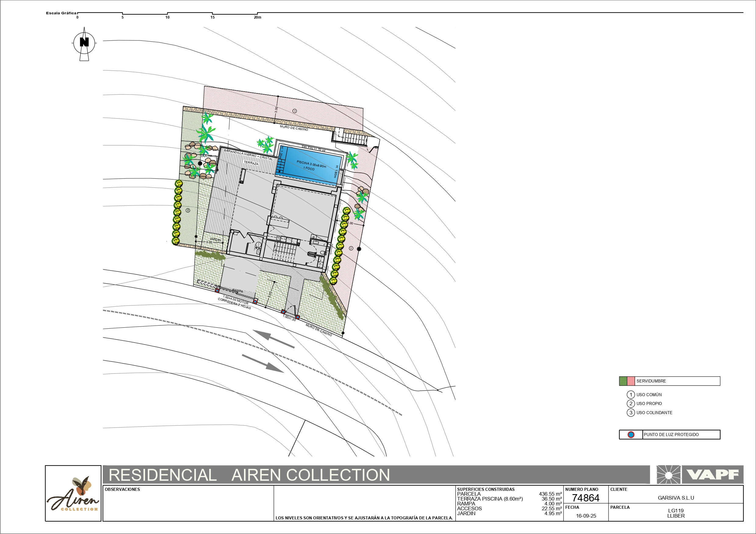Click the Punto de Luz Protegido legend symbol

coord(631,435)
